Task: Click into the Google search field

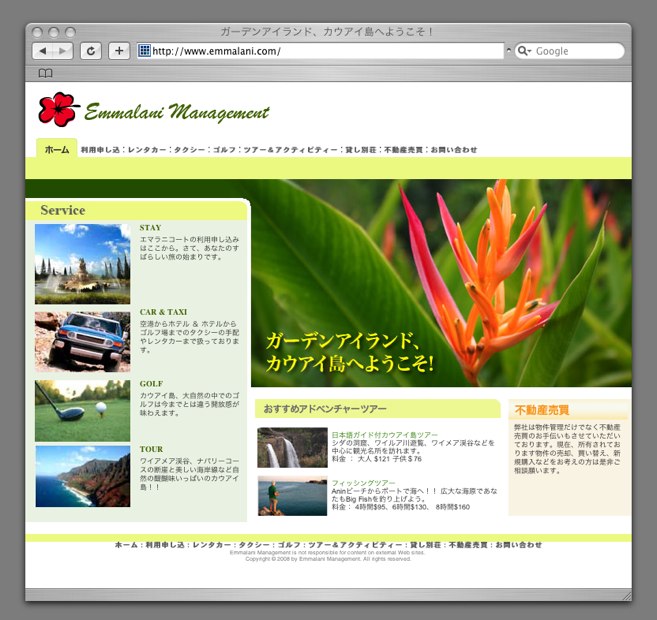Action: tap(569, 51)
